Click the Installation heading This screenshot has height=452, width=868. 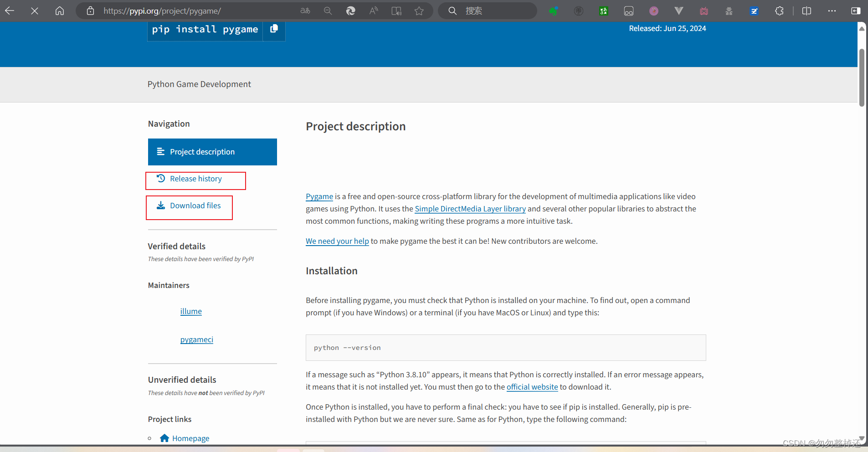[332, 271]
